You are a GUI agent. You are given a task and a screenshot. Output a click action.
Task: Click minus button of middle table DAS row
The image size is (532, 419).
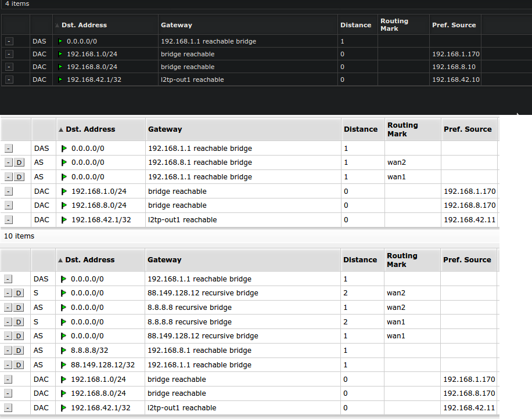(x=9, y=149)
